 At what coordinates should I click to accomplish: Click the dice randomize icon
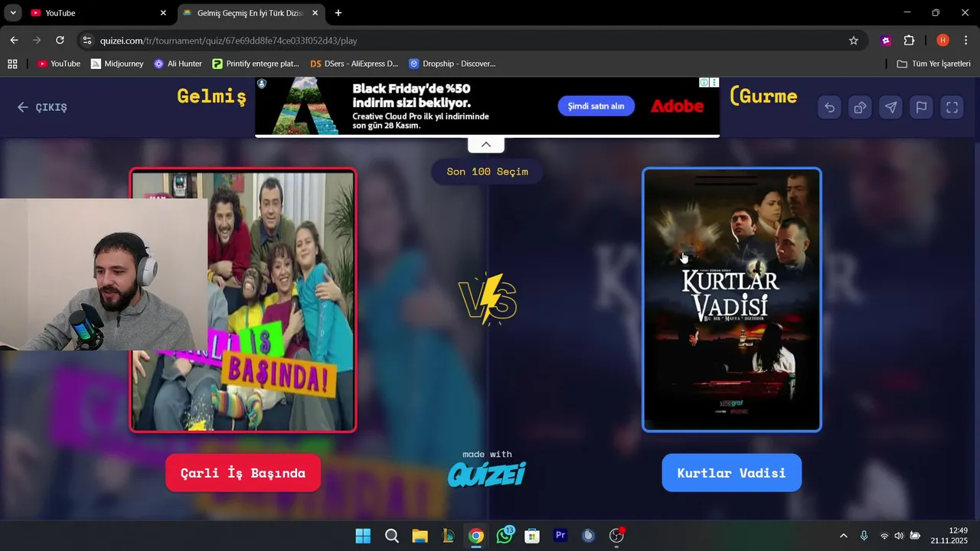(860, 108)
